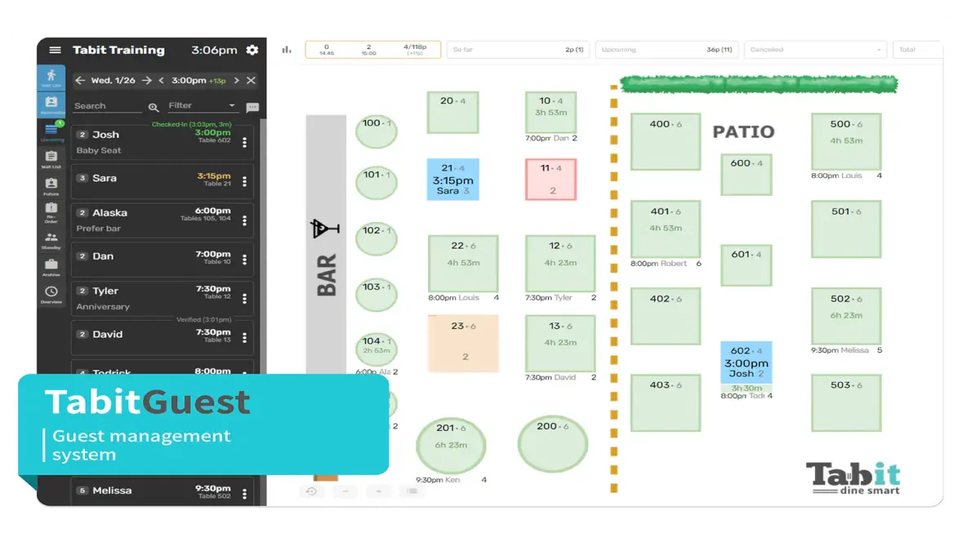Viewport: 980px width, 551px height.
Task: Select table 13 for David
Action: tap(560, 344)
